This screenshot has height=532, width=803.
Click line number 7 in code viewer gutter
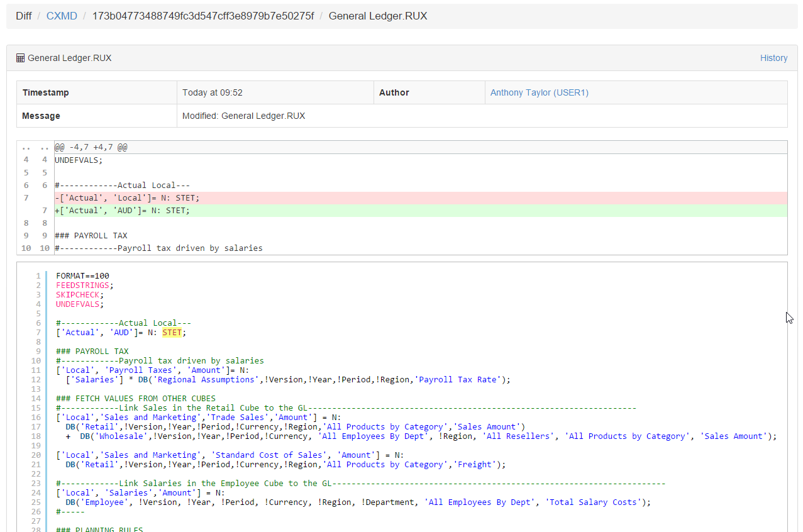click(x=38, y=332)
